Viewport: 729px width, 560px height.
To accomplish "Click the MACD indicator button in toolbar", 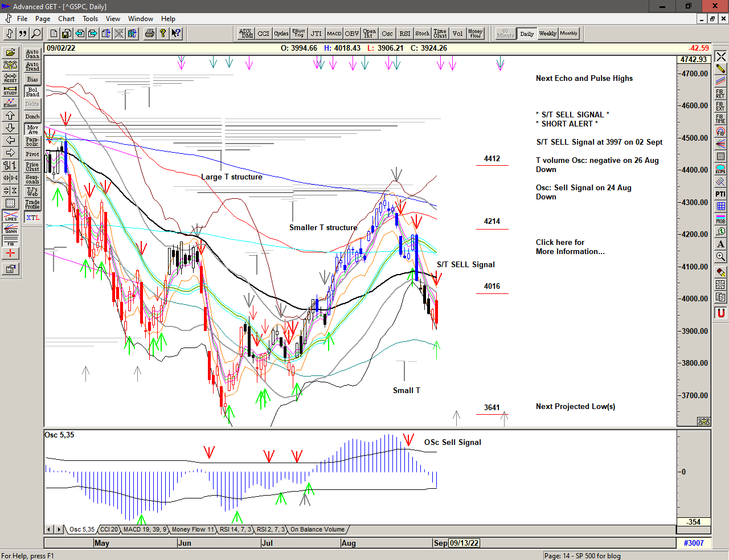I will click(x=334, y=34).
